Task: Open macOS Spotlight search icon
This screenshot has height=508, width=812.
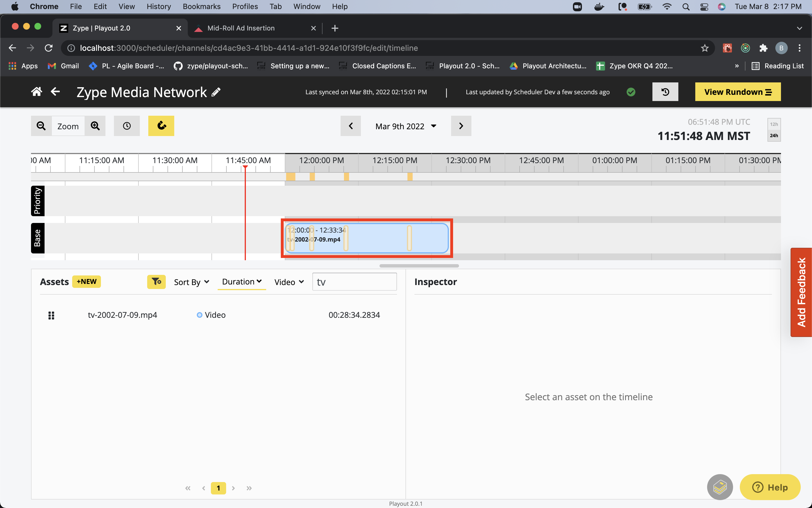Action: (x=686, y=6)
